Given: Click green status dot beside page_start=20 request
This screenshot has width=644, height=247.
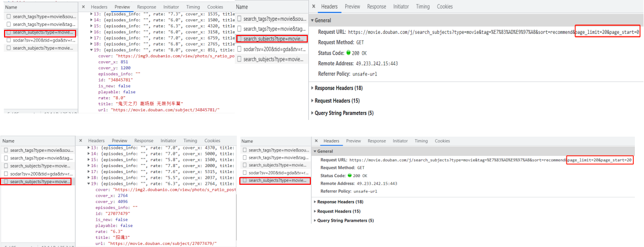Looking at the screenshot, I should tap(348, 175).
